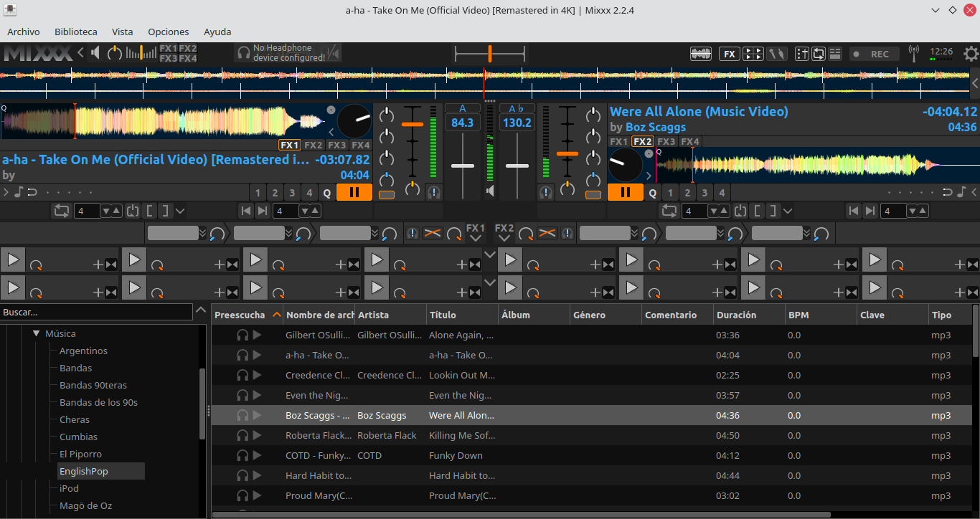Select the Cumbias folder

click(78, 437)
